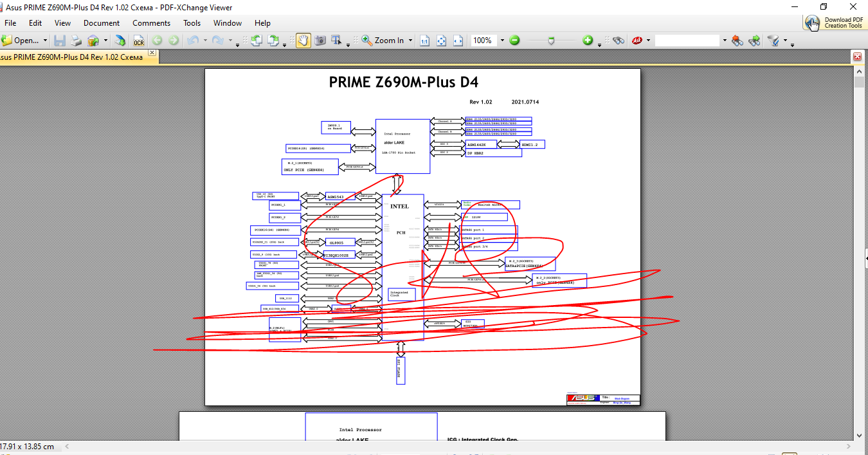
Task: Open the zoom percentage dropdown
Action: coord(502,41)
